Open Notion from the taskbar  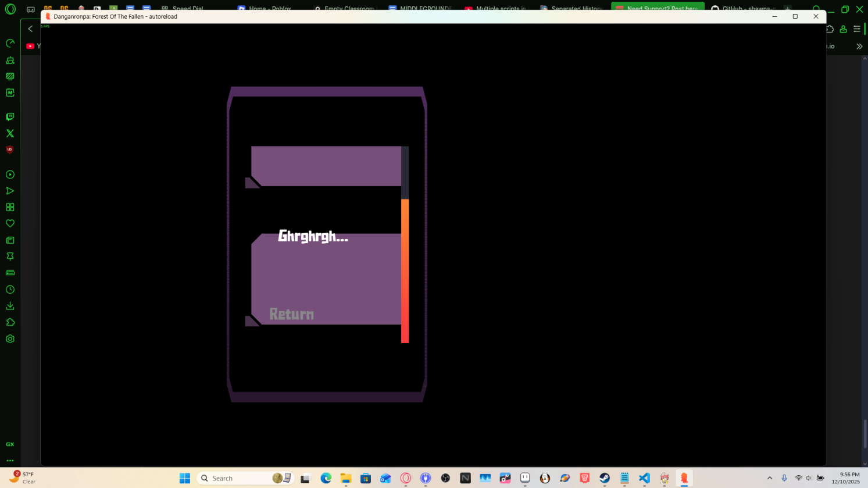tap(465, 478)
